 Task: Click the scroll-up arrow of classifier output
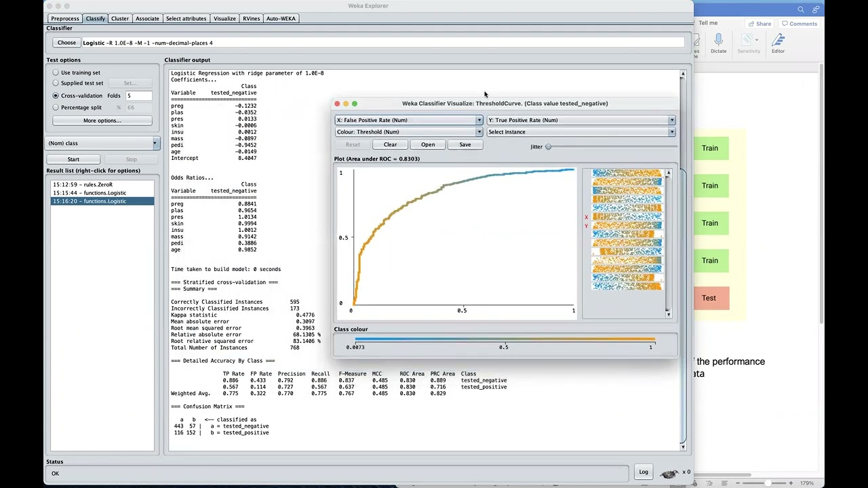tap(683, 74)
